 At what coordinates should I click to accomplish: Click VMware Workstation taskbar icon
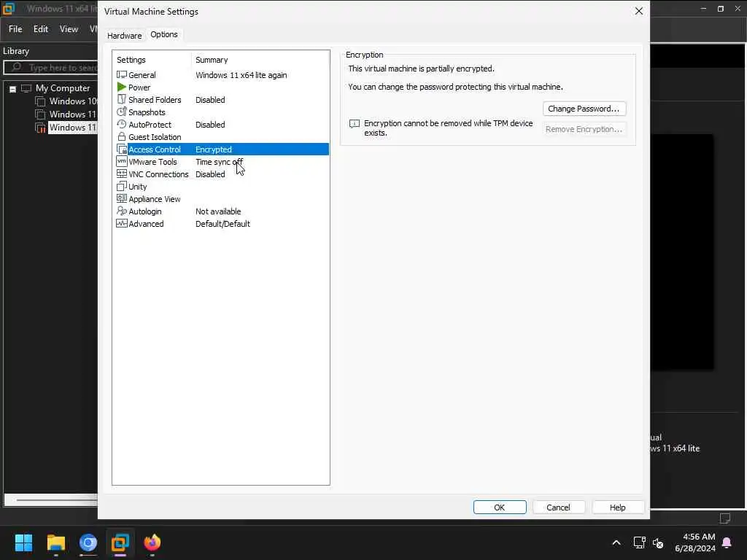point(120,542)
